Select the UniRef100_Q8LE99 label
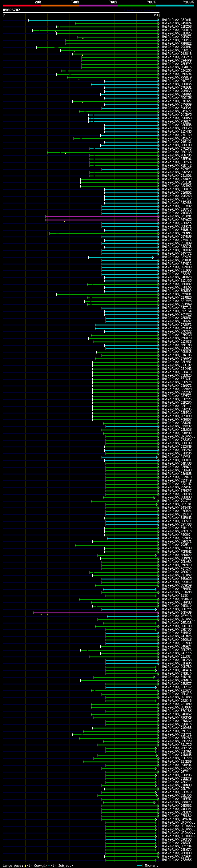This screenshot has height=868, width=197. point(176,64)
